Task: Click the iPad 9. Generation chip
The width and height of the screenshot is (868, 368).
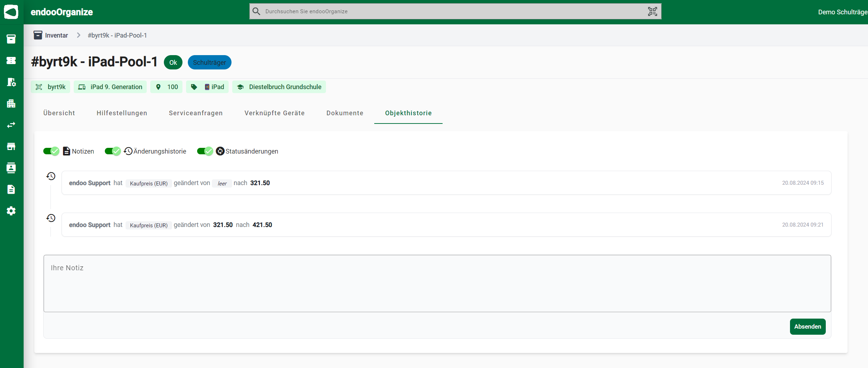Action: pos(110,87)
